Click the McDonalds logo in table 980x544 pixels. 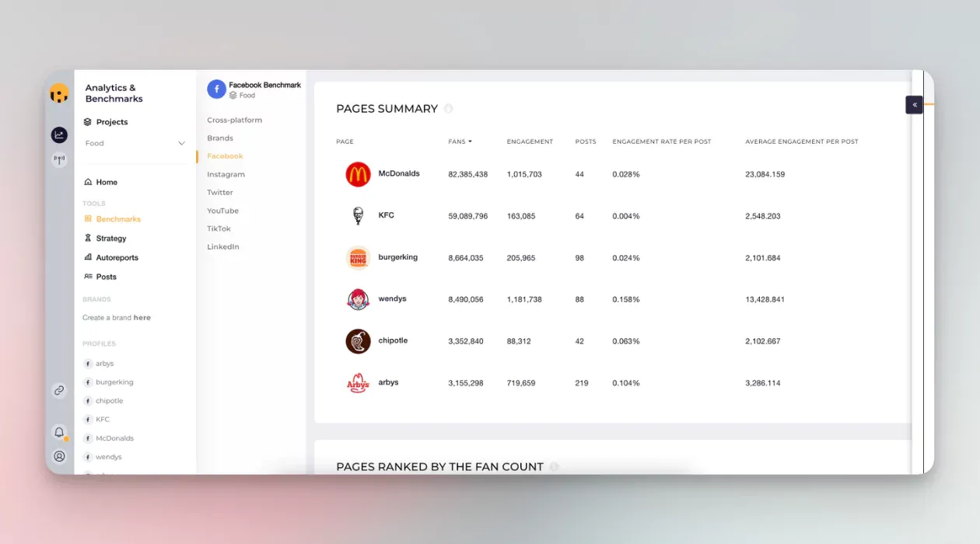pyautogui.click(x=358, y=174)
